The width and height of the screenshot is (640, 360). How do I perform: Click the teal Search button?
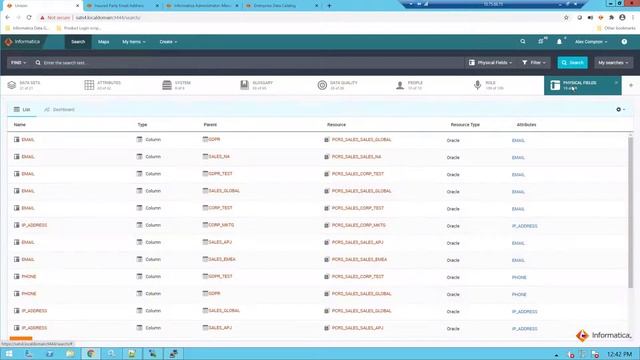[x=572, y=63]
